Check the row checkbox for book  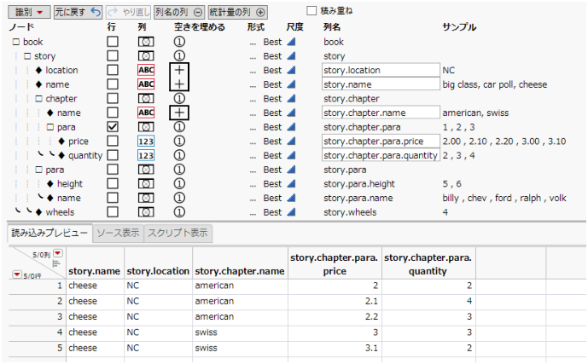113,42
